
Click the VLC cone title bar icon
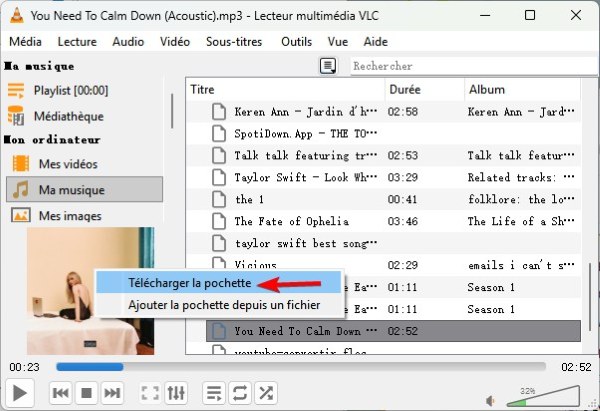click(16, 15)
